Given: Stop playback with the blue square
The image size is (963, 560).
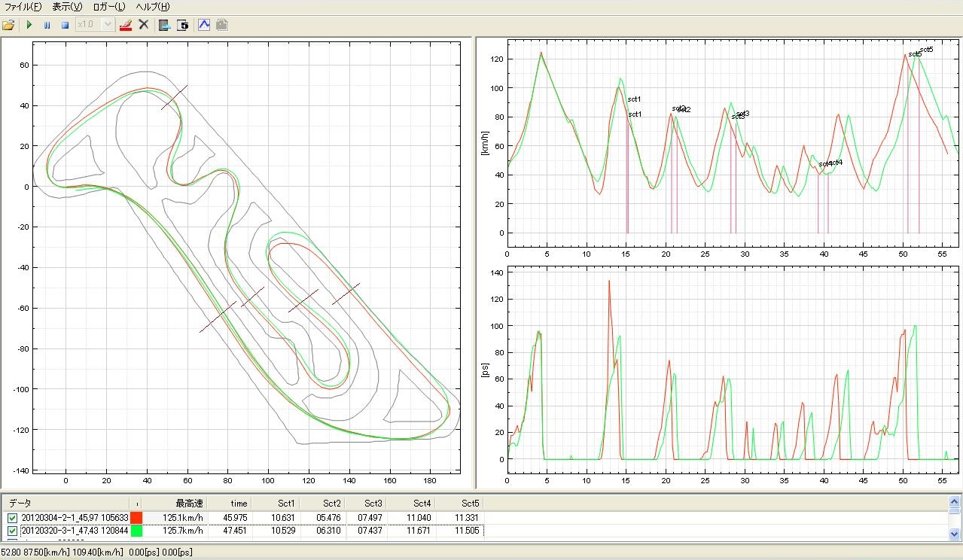Looking at the screenshot, I should tap(65, 25).
